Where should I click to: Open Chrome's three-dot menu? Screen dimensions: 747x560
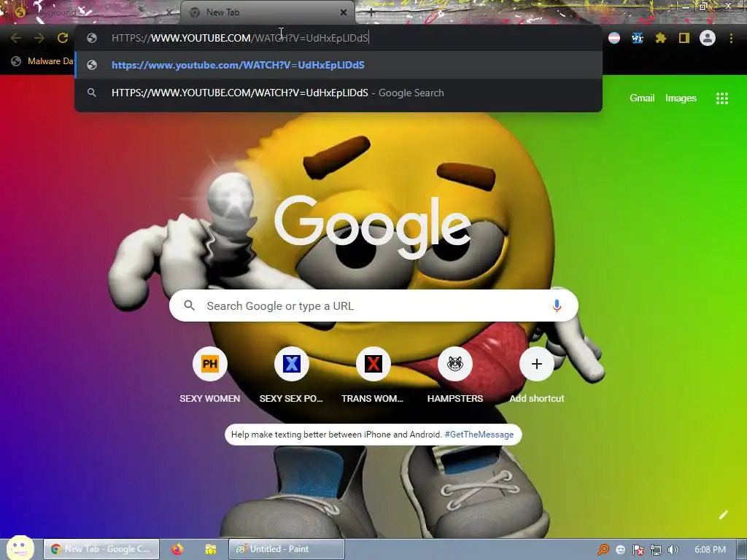731,38
